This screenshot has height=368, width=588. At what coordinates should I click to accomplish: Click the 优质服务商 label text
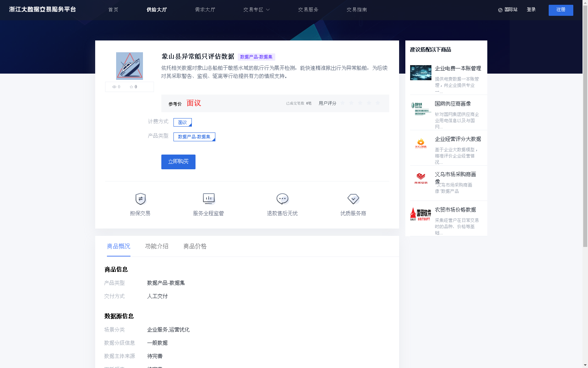353,213
